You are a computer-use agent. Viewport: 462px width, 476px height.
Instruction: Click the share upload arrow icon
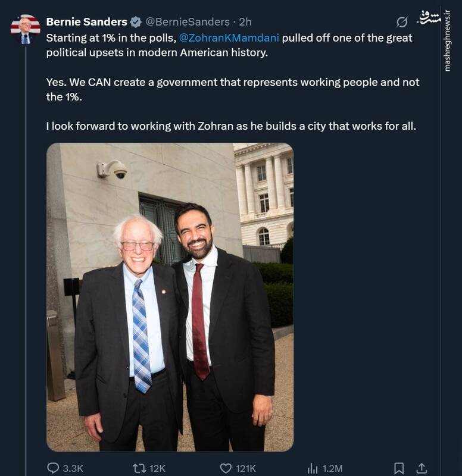(x=421, y=468)
